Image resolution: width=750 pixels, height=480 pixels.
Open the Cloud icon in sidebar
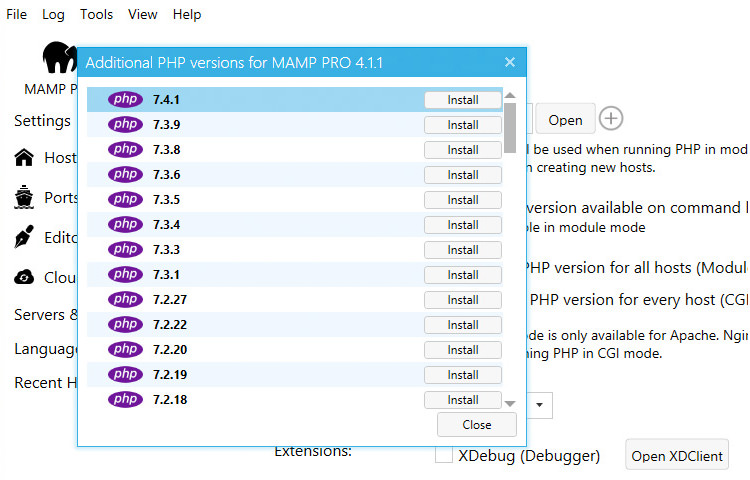click(24, 277)
